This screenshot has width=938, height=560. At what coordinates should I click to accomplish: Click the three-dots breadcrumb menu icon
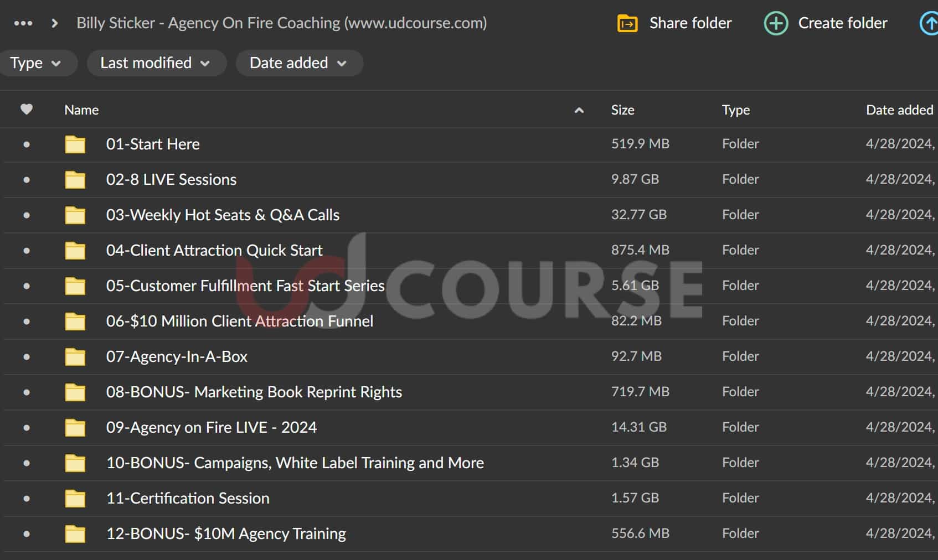[23, 23]
